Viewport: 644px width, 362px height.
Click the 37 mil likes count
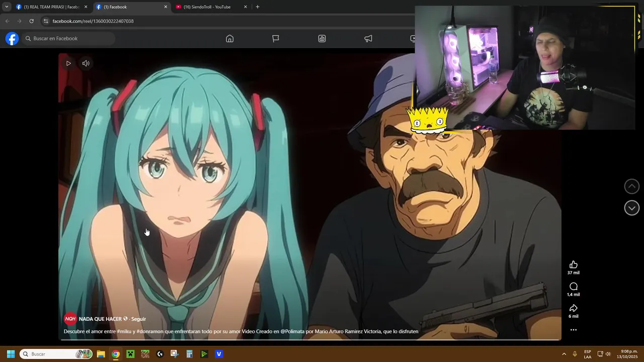(x=573, y=273)
